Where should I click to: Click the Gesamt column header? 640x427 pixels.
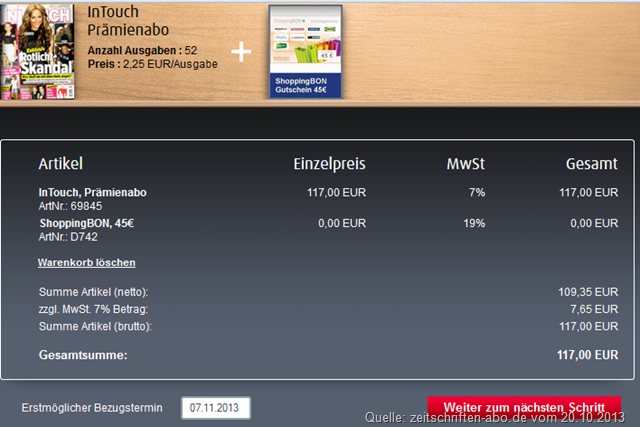click(591, 163)
